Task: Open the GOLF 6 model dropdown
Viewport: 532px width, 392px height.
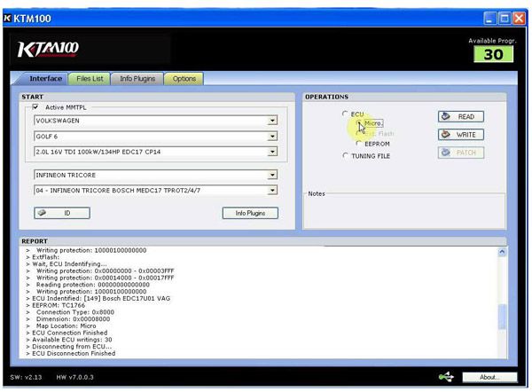Action: (272, 136)
